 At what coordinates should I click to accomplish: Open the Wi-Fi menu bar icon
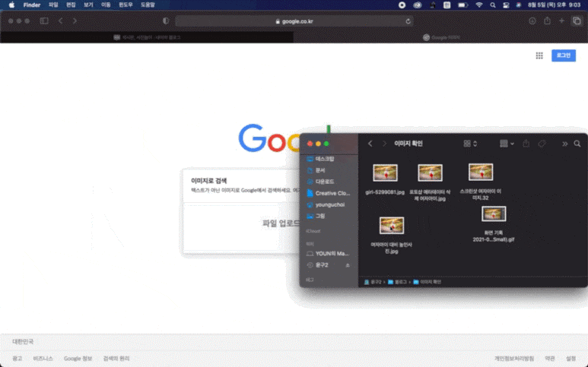479,5
